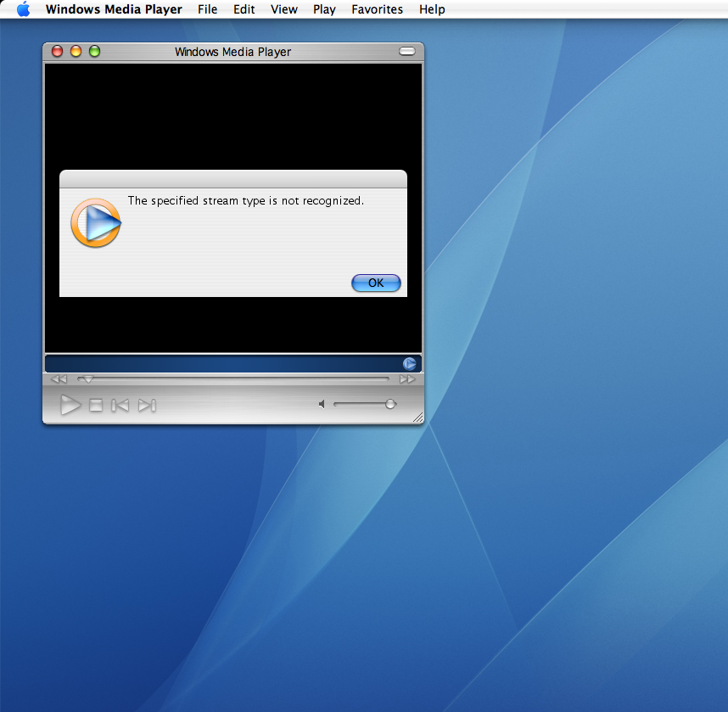This screenshot has width=728, height=712.
Task: Click the Windows Media Player window title
Action: [232, 52]
